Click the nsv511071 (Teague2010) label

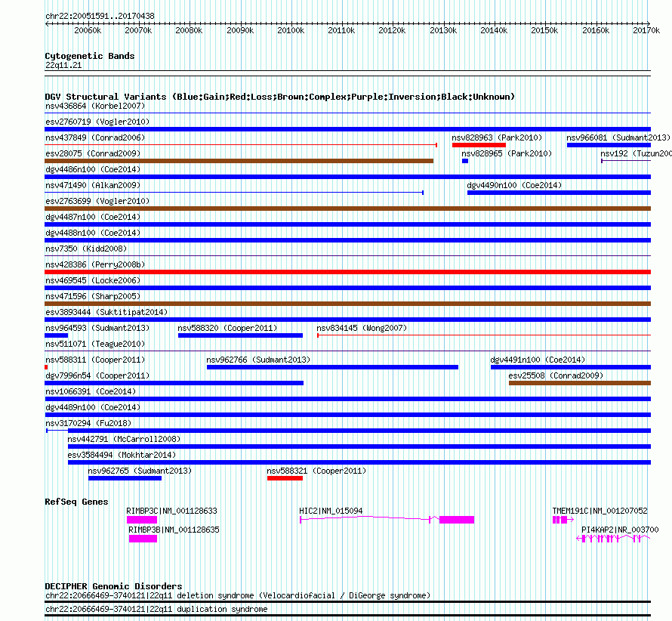coord(95,344)
